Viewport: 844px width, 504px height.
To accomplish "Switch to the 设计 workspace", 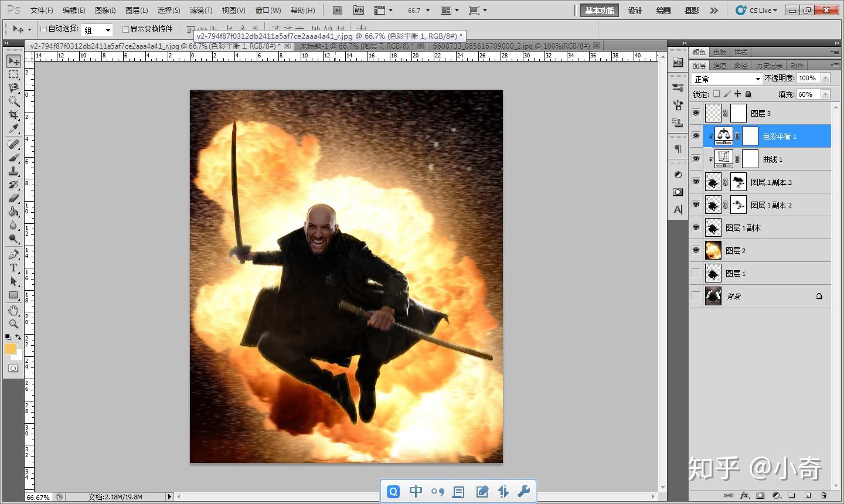I will 635,11.
